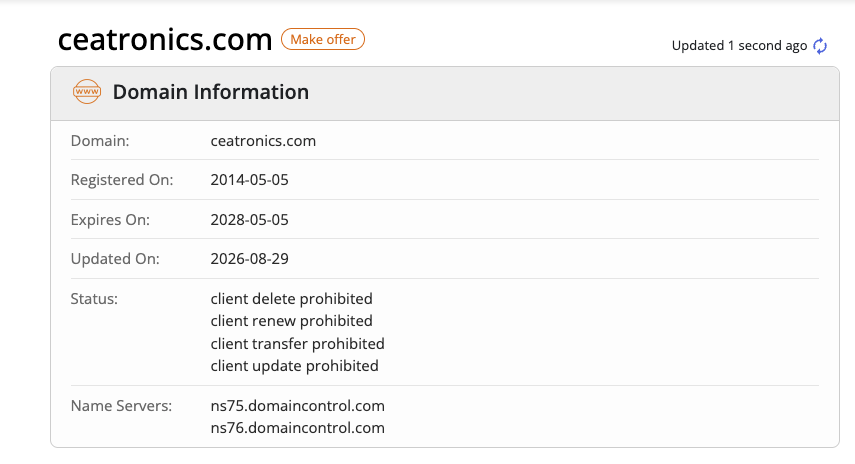
Task: Click the Registered On label
Action: (x=122, y=180)
